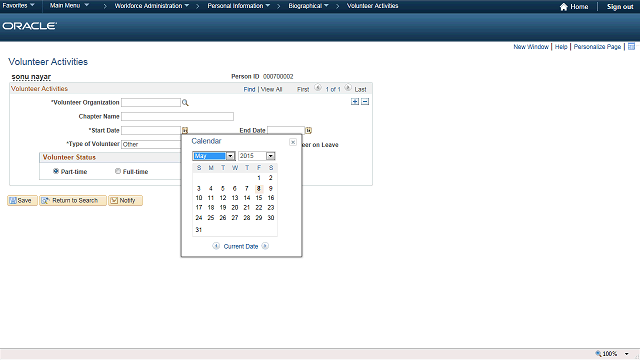Viewport: 640px width, 360px height.
Task: Go to previous month arrow in calendar
Action: coord(216,246)
